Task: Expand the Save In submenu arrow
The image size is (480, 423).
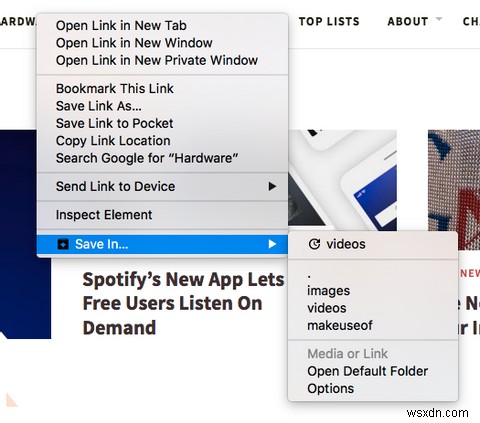Action: coord(272,244)
